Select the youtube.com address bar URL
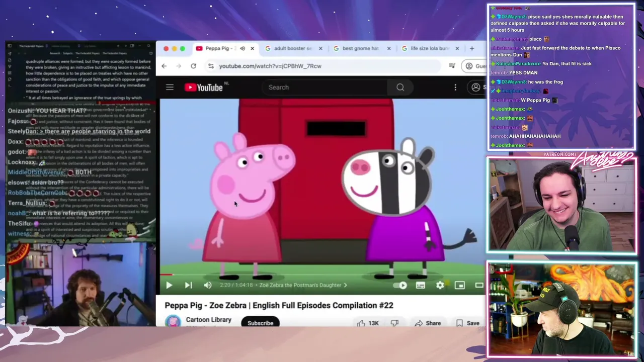The image size is (644, 362). point(270,66)
